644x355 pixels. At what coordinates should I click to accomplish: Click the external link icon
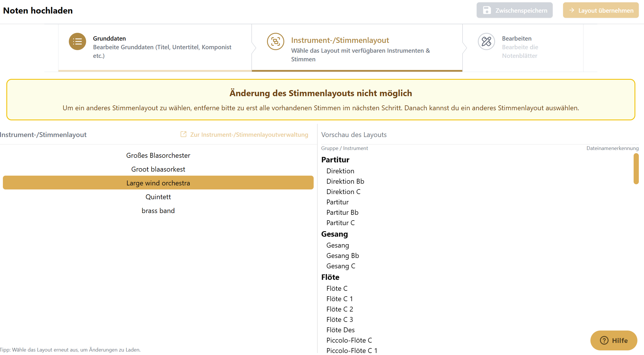(183, 134)
